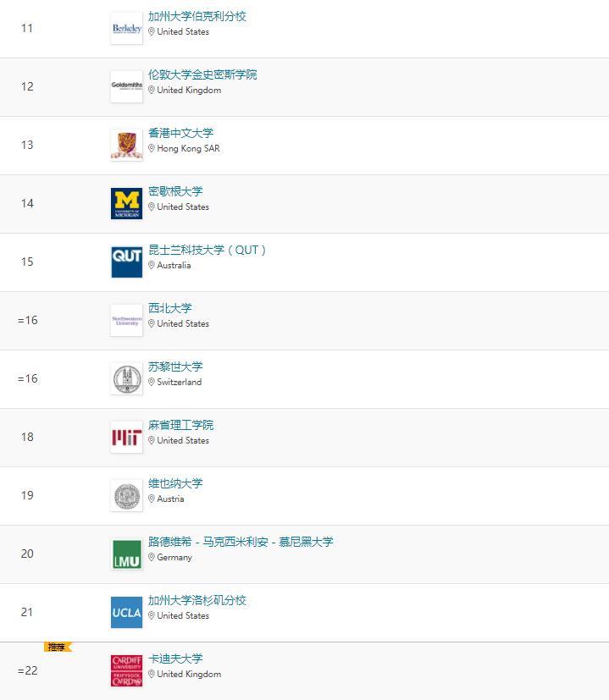Open 加州大学伯克利分校 university link
609x700 pixels.
197,17
